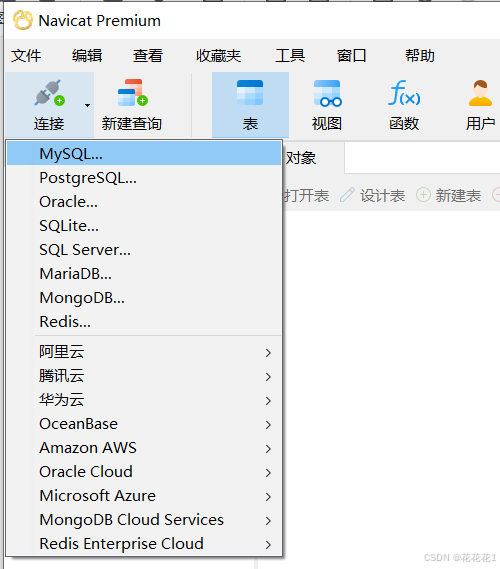Select the Table (表) toolbar icon

tap(250, 93)
